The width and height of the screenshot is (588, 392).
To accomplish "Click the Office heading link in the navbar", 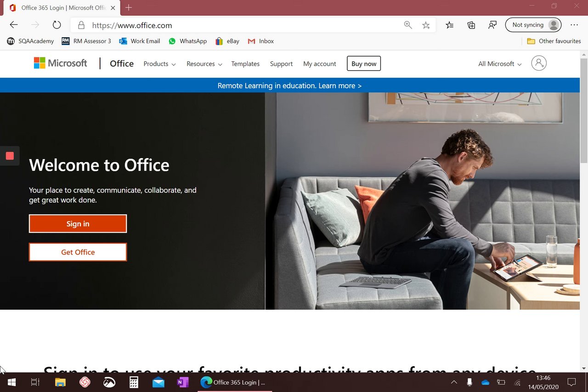I will click(122, 63).
